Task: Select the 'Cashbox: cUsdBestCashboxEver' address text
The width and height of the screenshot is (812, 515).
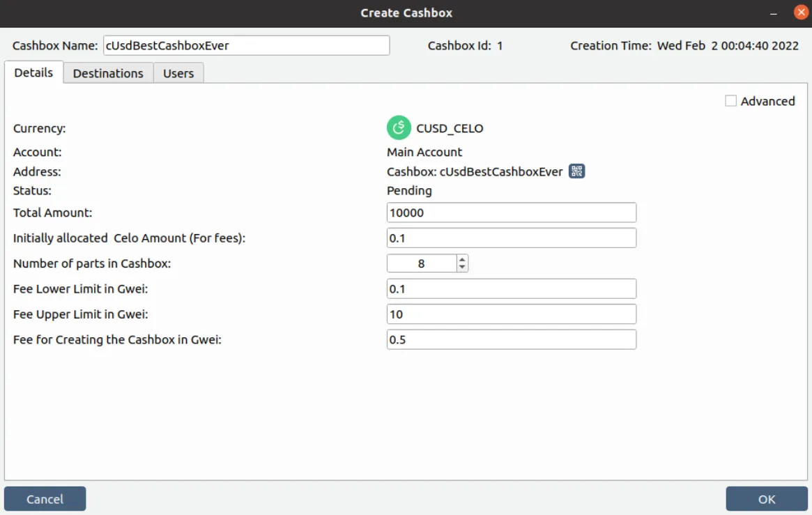Action: (475, 172)
